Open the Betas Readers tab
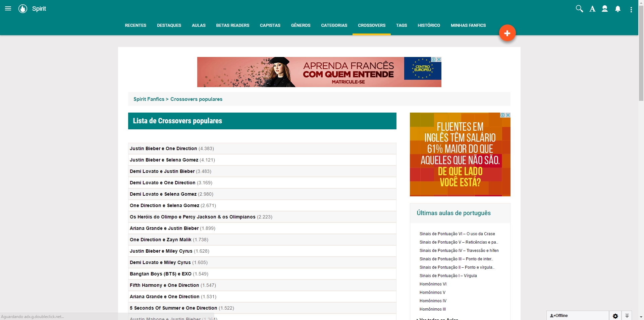This screenshot has width=644, height=320. (x=233, y=25)
